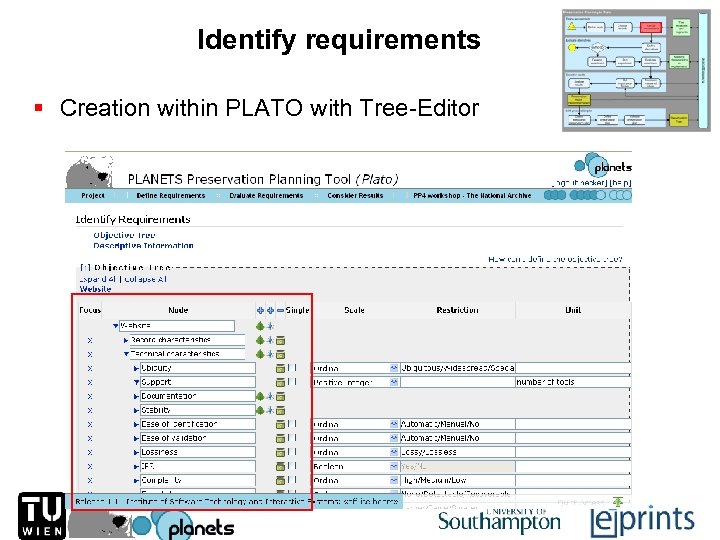Remove the Ease of validation leaf
720x540 pixels.
[281, 439]
